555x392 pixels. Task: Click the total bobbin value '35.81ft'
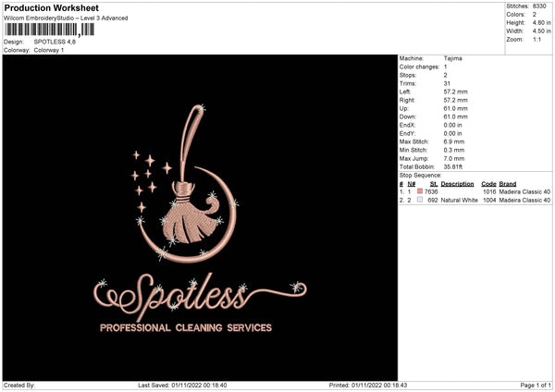point(453,166)
